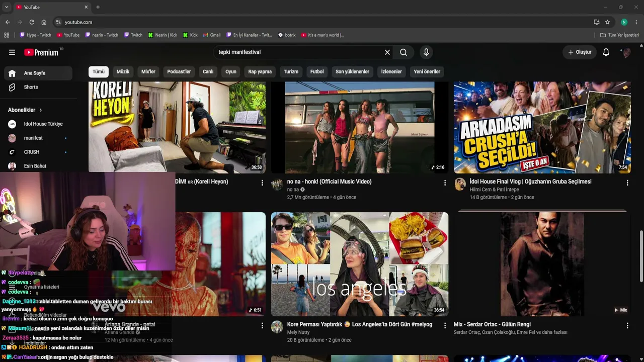The height and width of the screenshot is (362, 644).
Task: View site information icon in the address bar
Action: tap(58, 22)
